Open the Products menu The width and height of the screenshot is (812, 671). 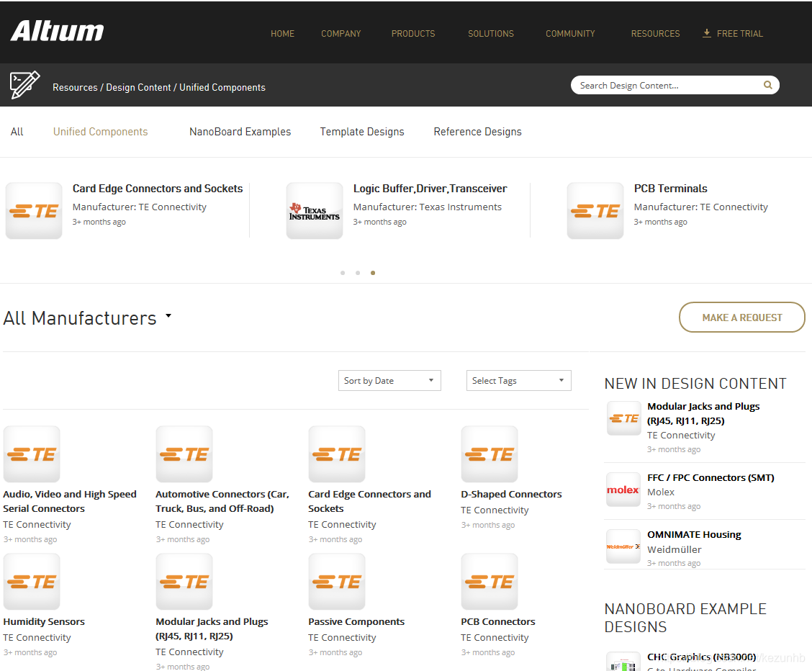pos(412,34)
